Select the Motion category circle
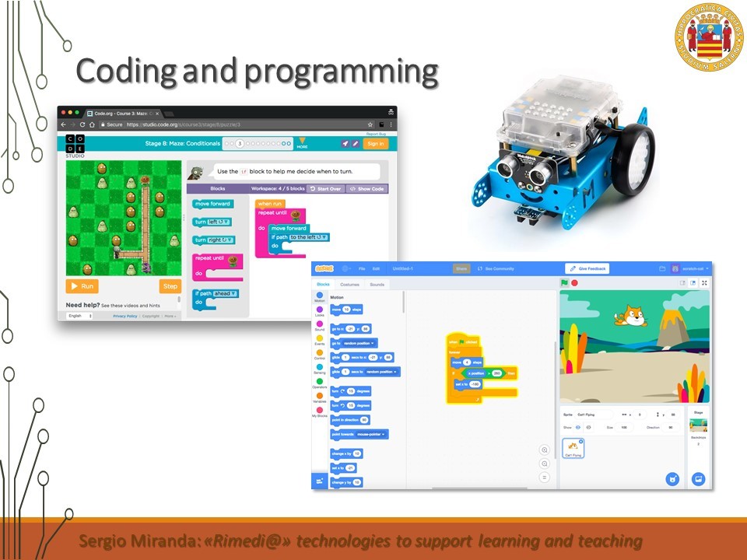Screen dimensions: 747x560 pyautogui.click(x=320, y=296)
